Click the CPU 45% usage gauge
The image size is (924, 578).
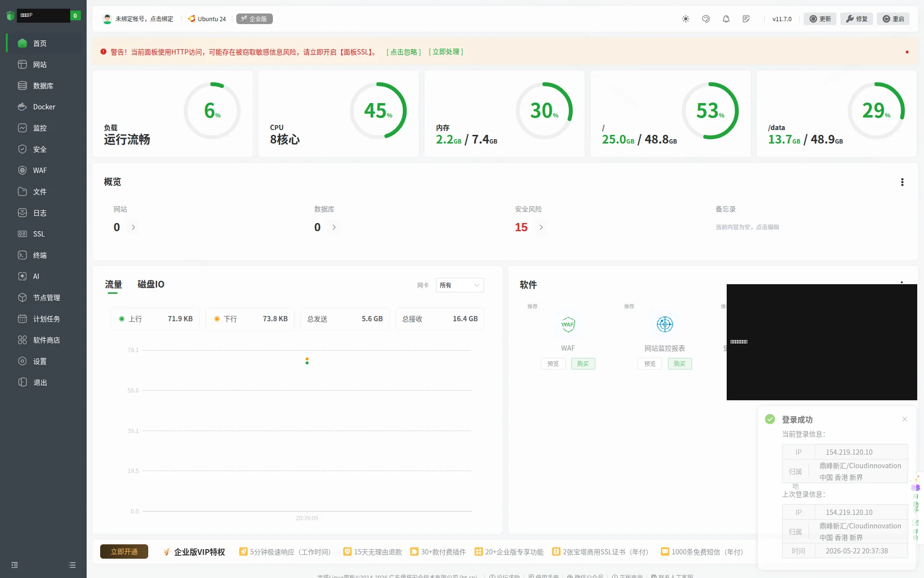(378, 111)
